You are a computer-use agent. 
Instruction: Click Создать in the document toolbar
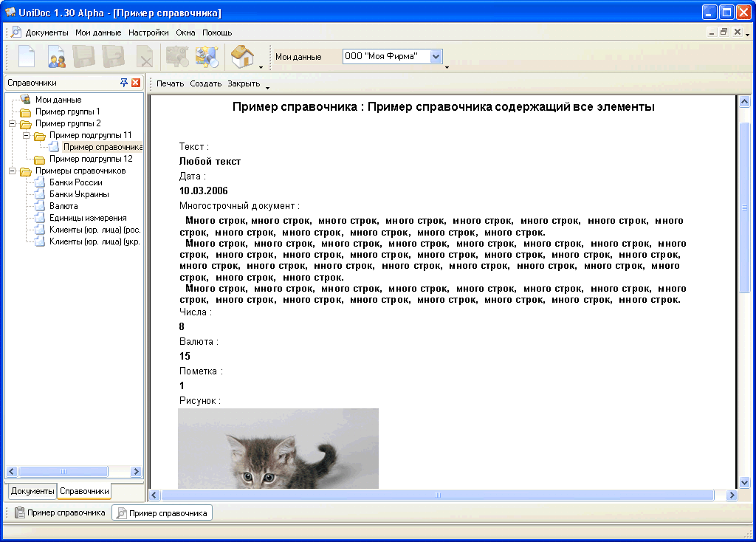[205, 83]
